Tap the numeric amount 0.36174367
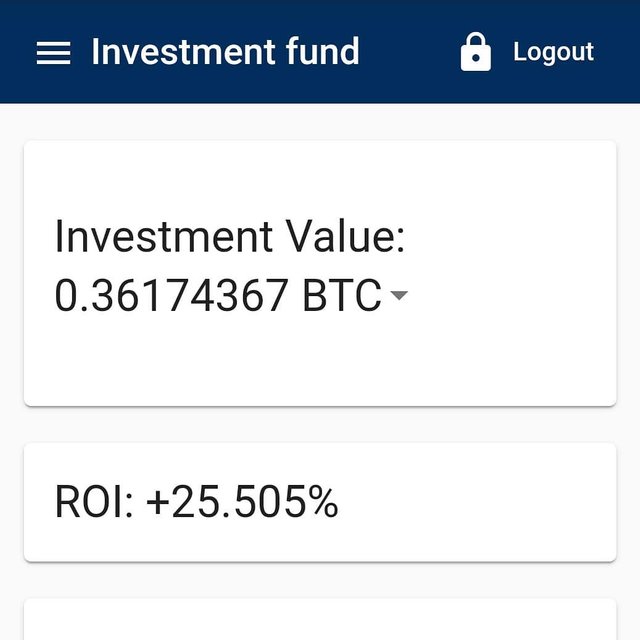Viewport: 640px width, 640px height. pyautogui.click(x=172, y=296)
